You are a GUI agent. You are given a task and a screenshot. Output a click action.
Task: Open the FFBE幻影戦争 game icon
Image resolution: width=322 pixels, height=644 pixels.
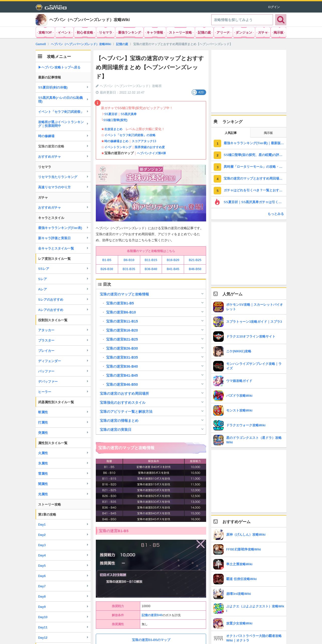pos(218,549)
